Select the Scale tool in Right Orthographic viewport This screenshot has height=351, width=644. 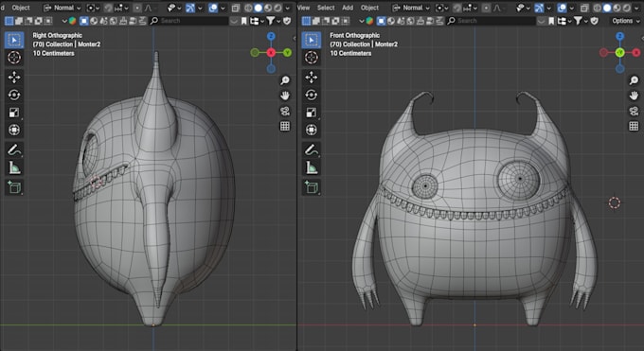click(x=14, y=113)
